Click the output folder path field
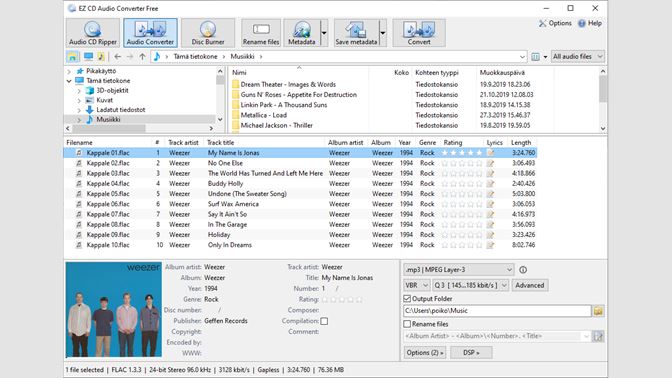 tap(497, 311)
